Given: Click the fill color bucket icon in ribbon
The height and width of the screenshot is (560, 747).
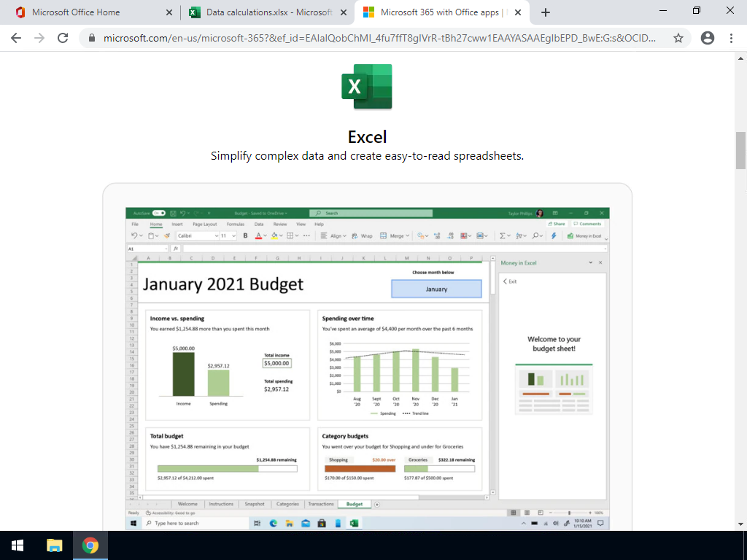Looking at the screenshot, I should click(274, 236).
